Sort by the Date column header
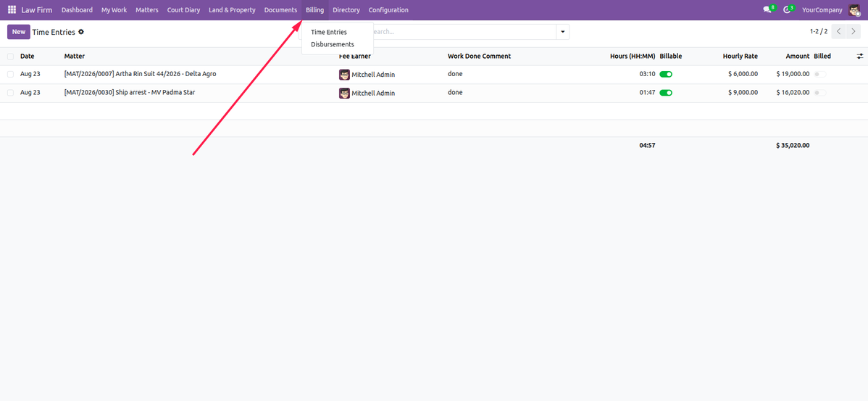The height and width of the screenshot is (401, 868). click(x=27, y=57)
